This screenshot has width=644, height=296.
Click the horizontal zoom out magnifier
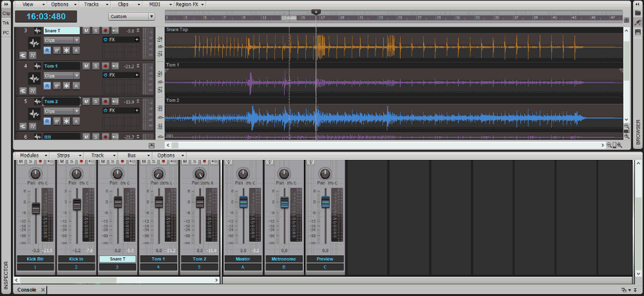pyautogui.click(x=609, y=145)
